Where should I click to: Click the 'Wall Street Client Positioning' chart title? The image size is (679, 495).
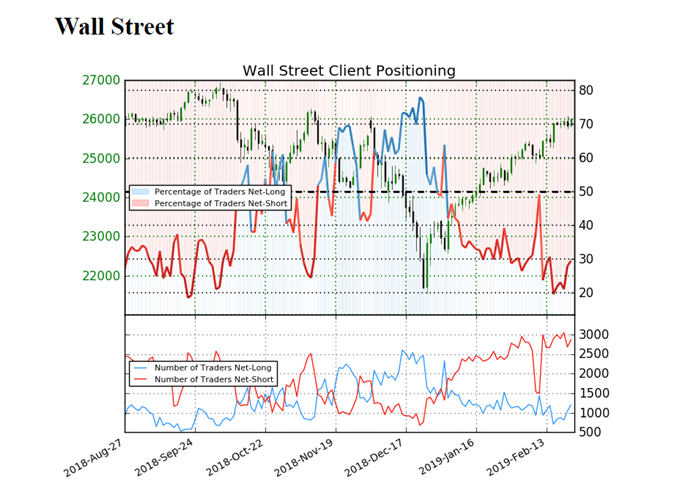point(349,70)
